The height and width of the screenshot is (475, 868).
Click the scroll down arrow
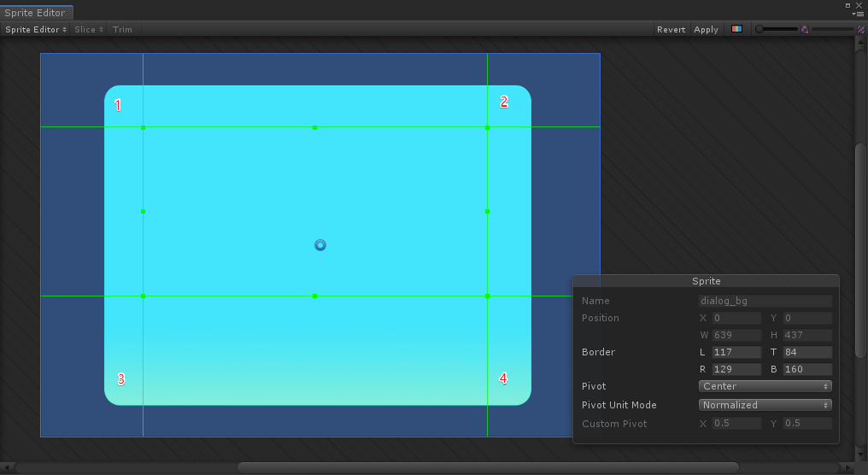click(x=860, y=454)
